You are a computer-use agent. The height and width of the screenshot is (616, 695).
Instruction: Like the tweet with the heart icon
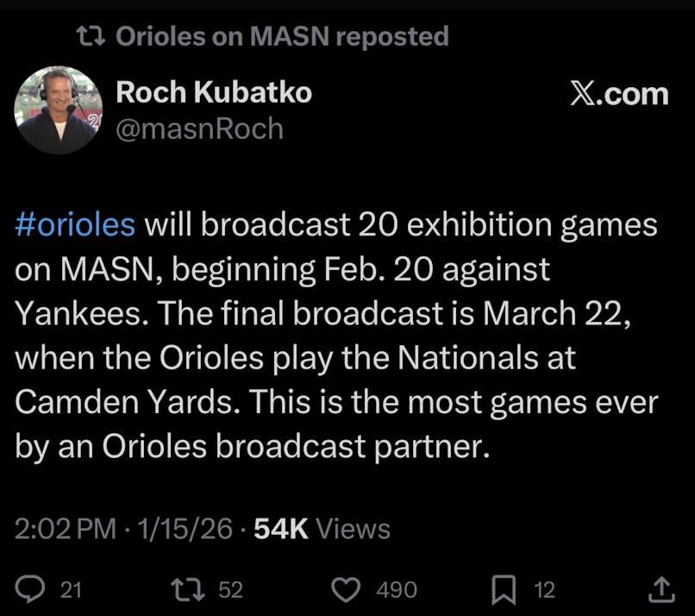[347, 589]
